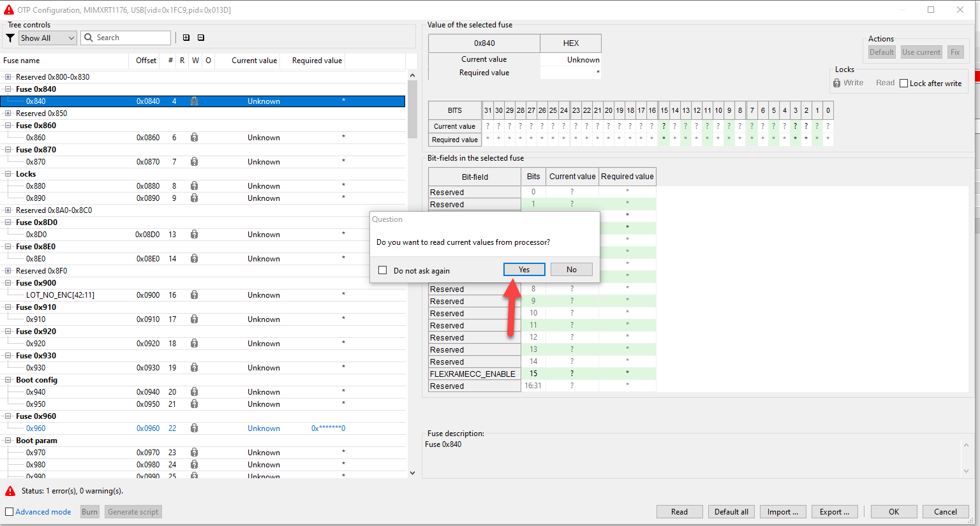Viewport: 980px width, 526px height.
Task: Click Yes in the question dialog
Action: (524, 269)
